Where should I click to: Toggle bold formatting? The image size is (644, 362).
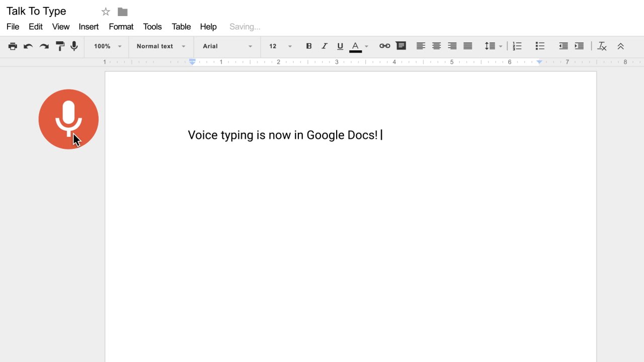[308, 46]
